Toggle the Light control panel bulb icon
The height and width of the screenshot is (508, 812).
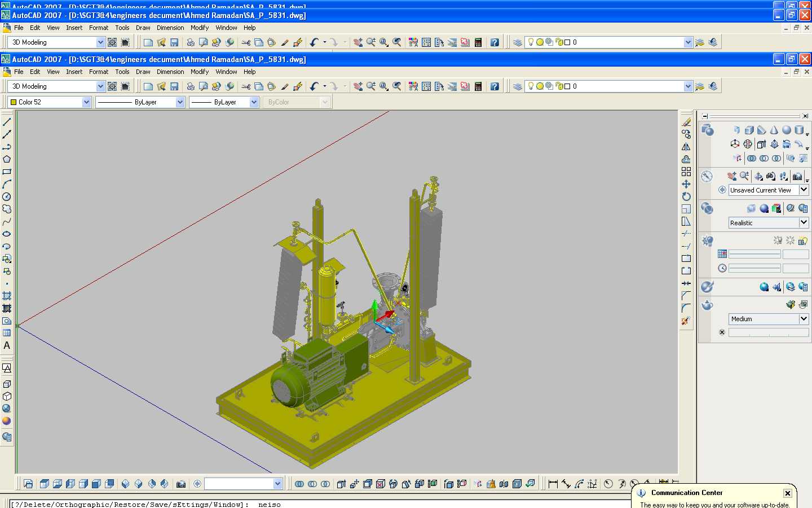coord(707,241)
